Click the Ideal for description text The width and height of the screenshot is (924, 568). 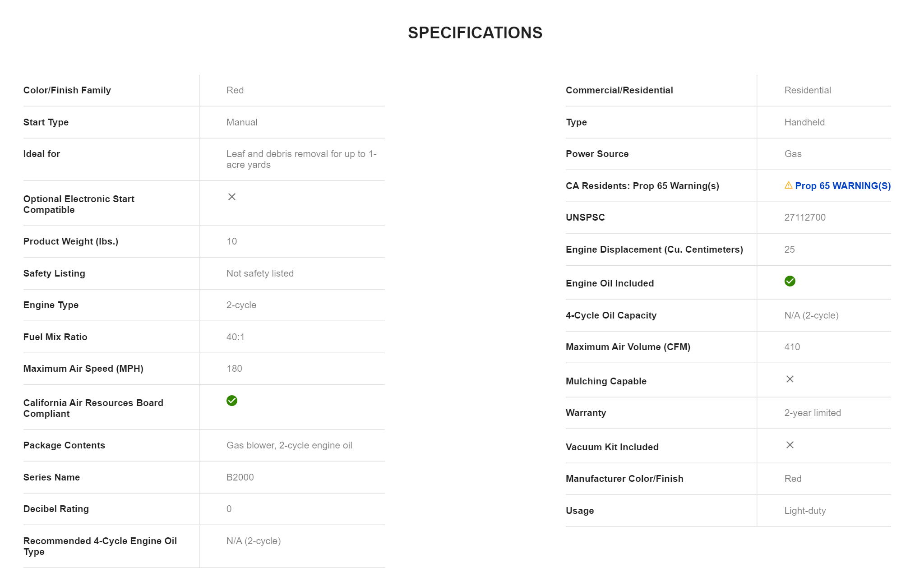click(301, 159)
